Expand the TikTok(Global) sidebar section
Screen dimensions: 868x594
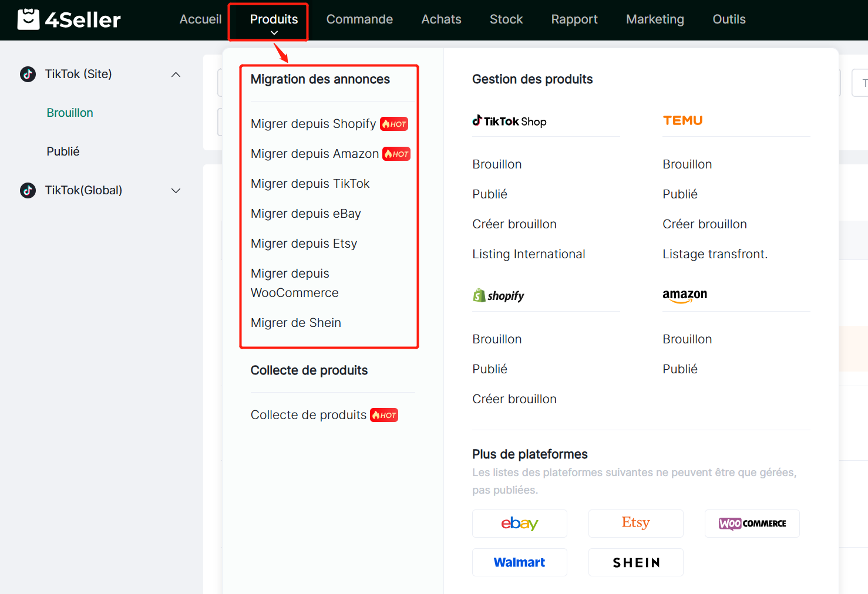[x=176, y=191]
